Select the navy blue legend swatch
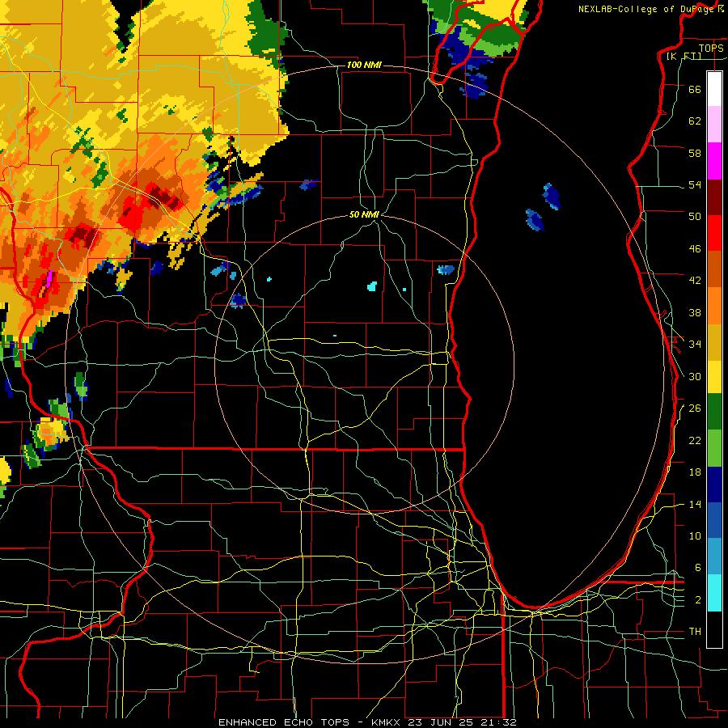Image resolution: width=728 pixels, height=728 pixels. point(714,485)
